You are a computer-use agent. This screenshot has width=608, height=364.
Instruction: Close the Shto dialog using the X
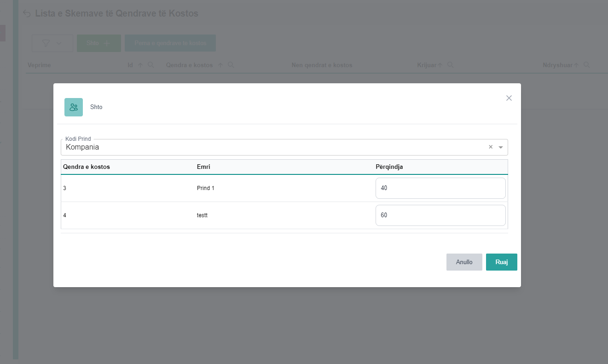click(x=509, y=98)
